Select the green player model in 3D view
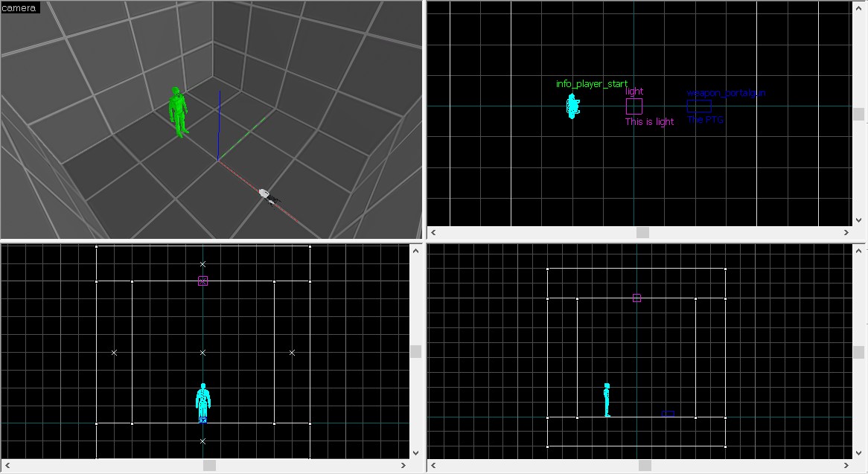Image resolution: width=868 pixels, height=474 pixels. pyautogui.click(x=179, y=112)
